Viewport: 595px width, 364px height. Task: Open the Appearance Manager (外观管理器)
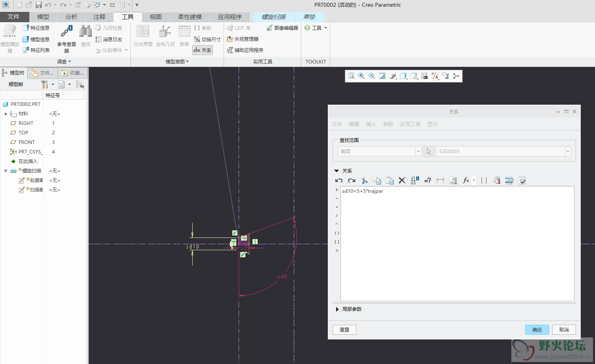(x=243, y=39)
